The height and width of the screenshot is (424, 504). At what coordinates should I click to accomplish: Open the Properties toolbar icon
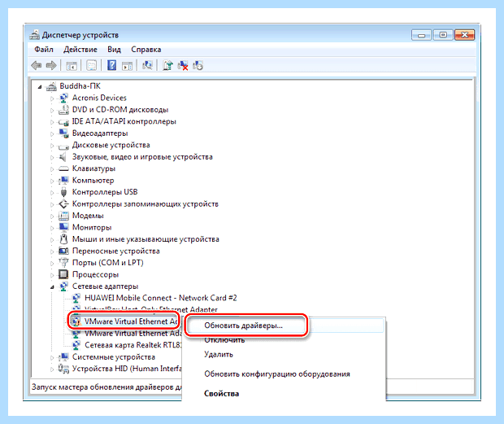[x=92, y=66]
